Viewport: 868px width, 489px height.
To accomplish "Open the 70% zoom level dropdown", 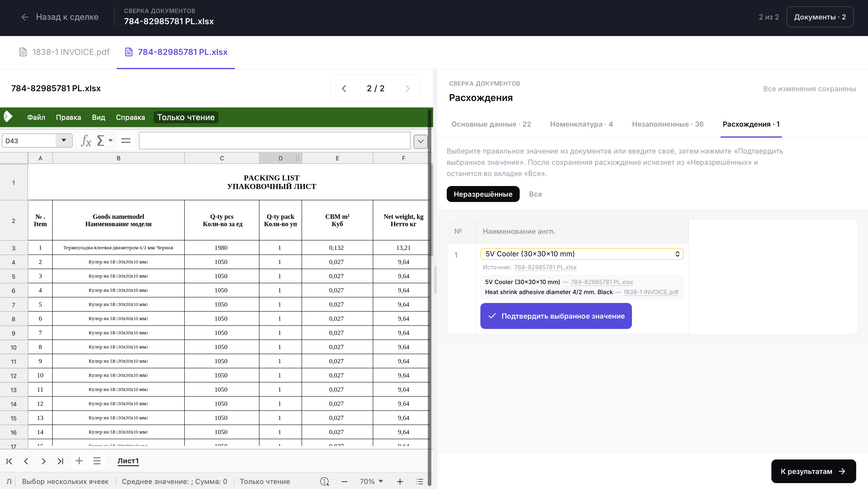I will [x=381, y=481].
